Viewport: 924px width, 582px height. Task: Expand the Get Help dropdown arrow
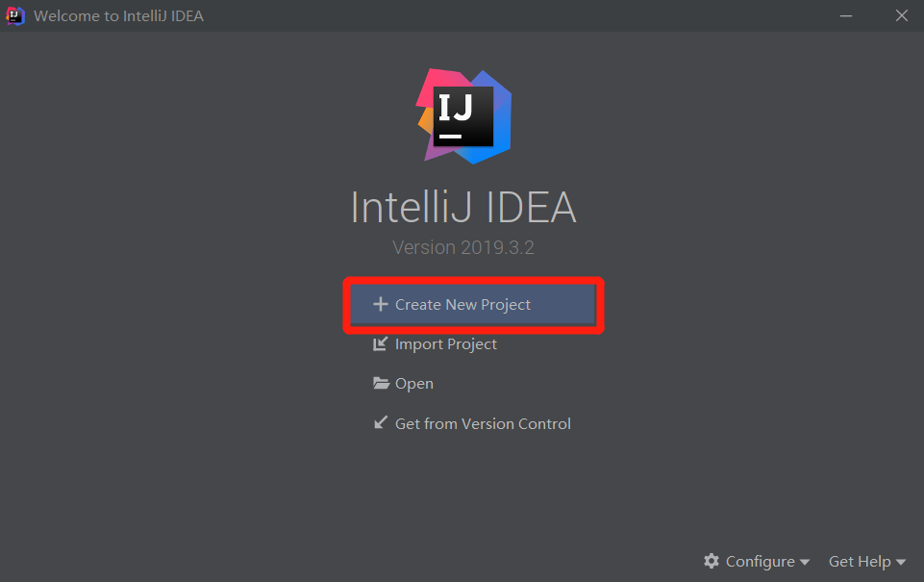point(901,562)
